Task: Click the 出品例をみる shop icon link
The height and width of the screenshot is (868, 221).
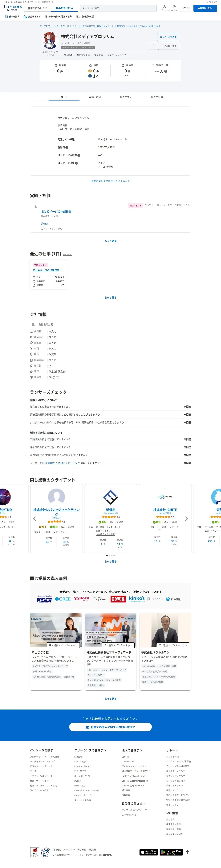Action: coord(32,17)
